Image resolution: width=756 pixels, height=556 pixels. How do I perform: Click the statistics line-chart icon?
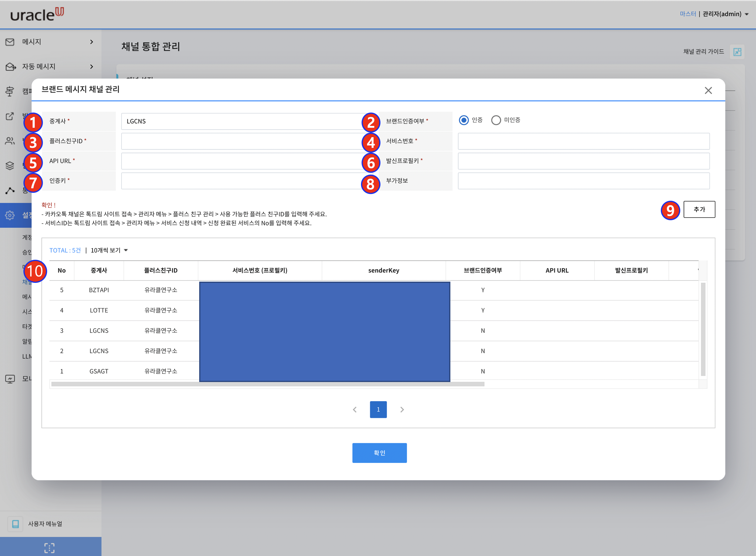(10, 191)
